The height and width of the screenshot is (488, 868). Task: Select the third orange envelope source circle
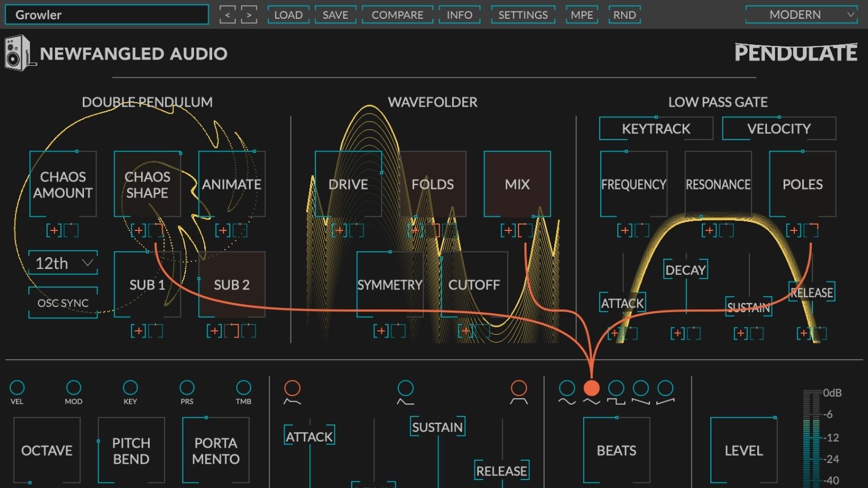pos(519,388)
